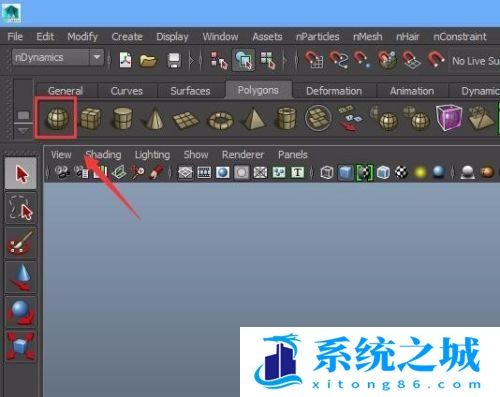This screenshot has height=397, width=500.
Task: Switch to the Deformation shelf tab
Action: coord(334,91)
